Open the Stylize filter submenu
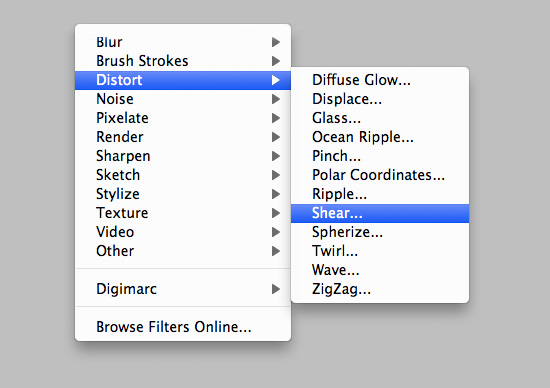Image resolution: width=550 pixels, height=388 pixels. click(x=183, y=194)
